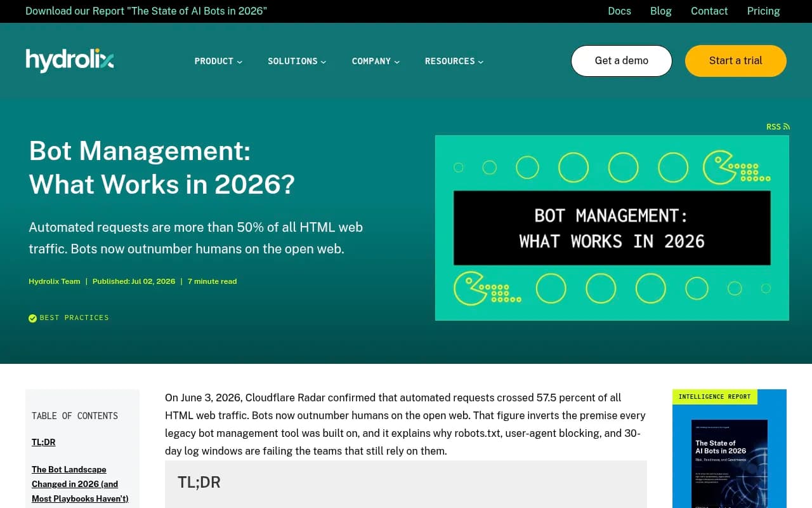Click the Best Practices checkmark badge icon
The width and height of the screenshot is (812, 508).
[32, 318]
